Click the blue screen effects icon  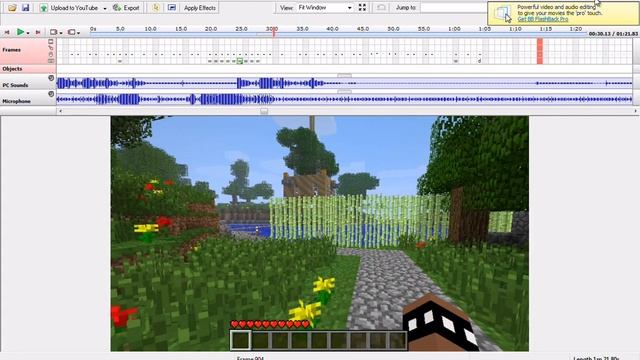[172, 8]
